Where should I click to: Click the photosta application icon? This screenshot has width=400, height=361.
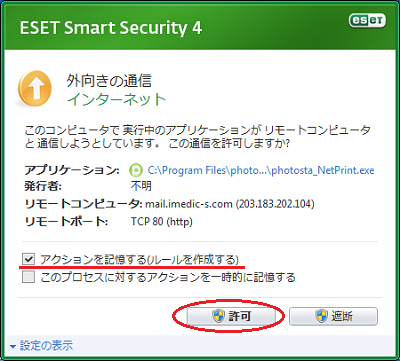click(x=134, y=170)
